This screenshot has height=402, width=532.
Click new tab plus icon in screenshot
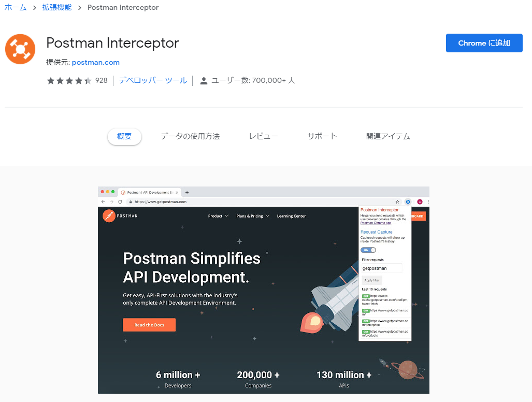point(186,192)
